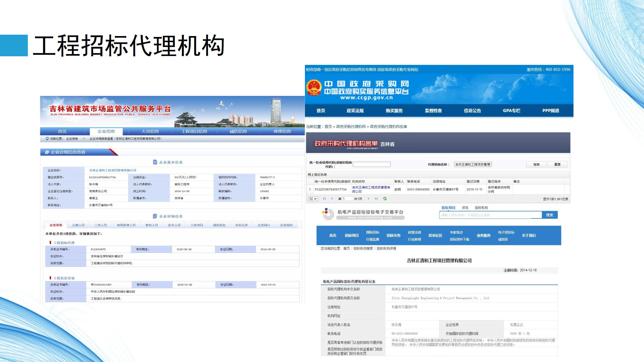Open the 注册人员 tab in detail section
Image resolution: width=644 pixels, height=362 pixels.
pyautogui.click(x=78, y=225)
